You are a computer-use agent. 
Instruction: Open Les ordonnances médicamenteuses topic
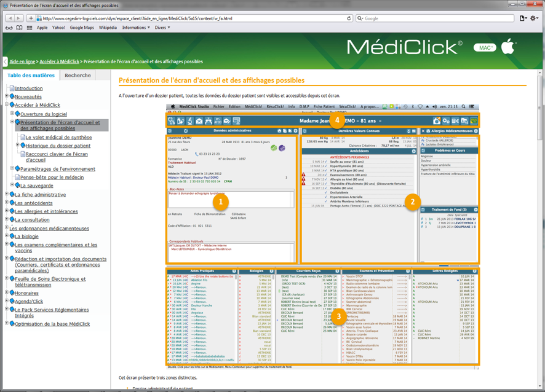49,228
